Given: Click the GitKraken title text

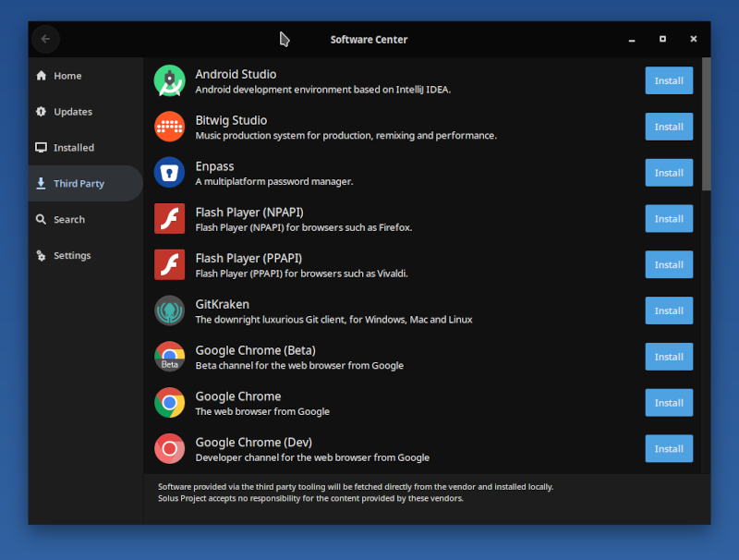Looking at the screenshot, I should click(x=222, y=305).
